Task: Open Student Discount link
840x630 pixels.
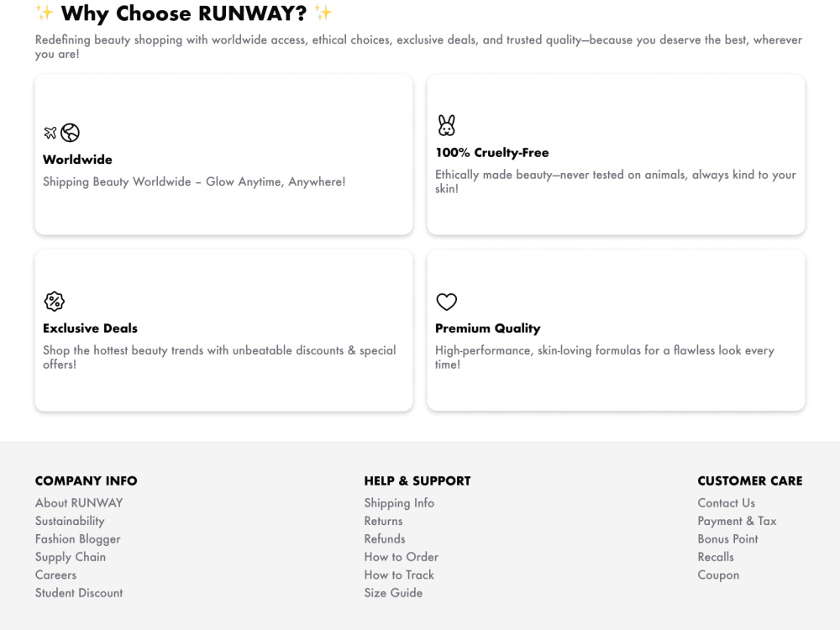Action: click(79, 593)
